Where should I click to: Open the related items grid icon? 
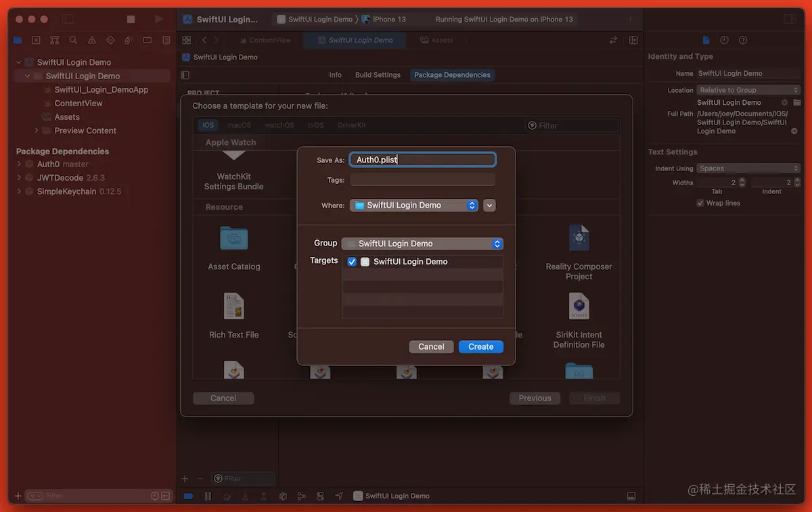(x=187, y=41)
